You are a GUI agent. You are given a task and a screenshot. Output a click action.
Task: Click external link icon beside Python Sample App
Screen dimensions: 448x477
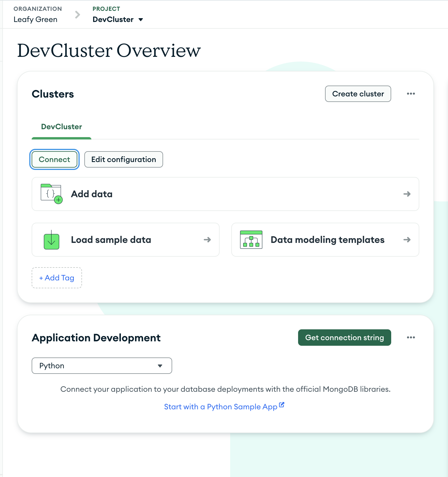pos(282,405)
